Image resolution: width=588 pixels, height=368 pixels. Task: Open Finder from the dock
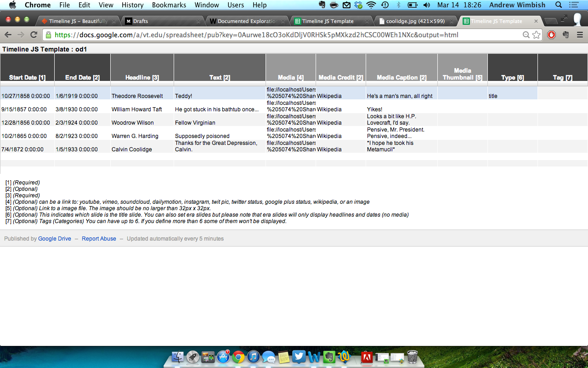point(178,356)
